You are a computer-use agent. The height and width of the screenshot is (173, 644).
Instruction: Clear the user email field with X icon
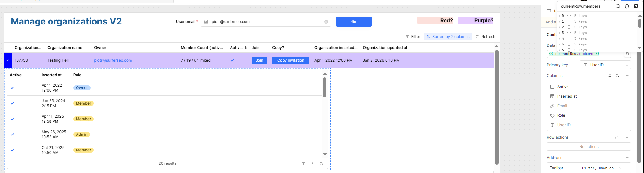(x=326, y=22)
